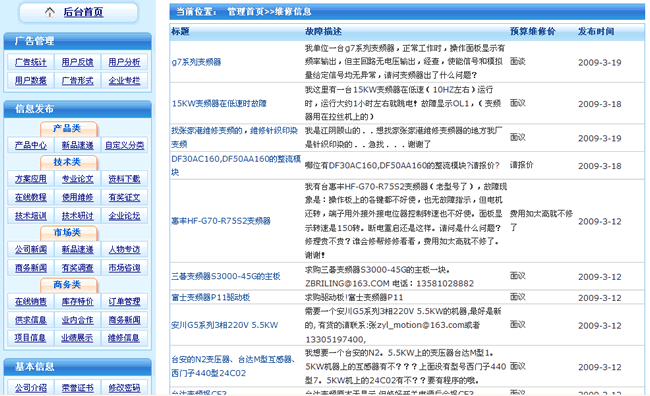Open the g7系列变频器 entry
The image size is (650, 396).
point(196,62)
